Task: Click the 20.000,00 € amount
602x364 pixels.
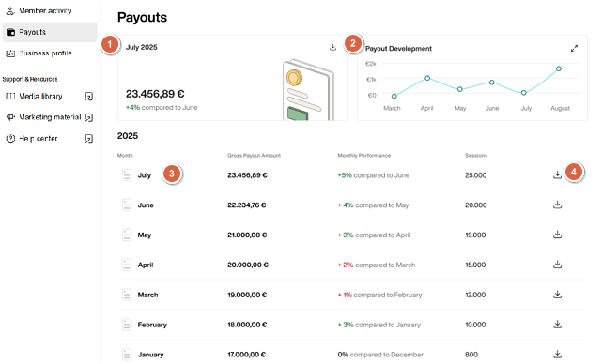Action: click(x=248, y=265)
